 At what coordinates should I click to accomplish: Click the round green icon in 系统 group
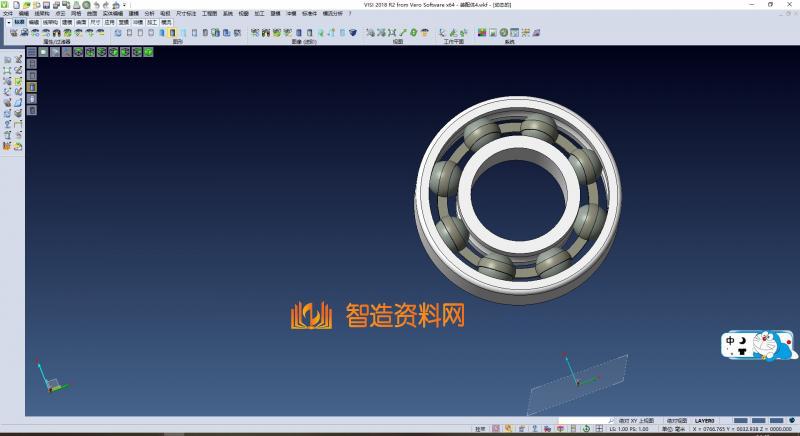coord(504,33)
